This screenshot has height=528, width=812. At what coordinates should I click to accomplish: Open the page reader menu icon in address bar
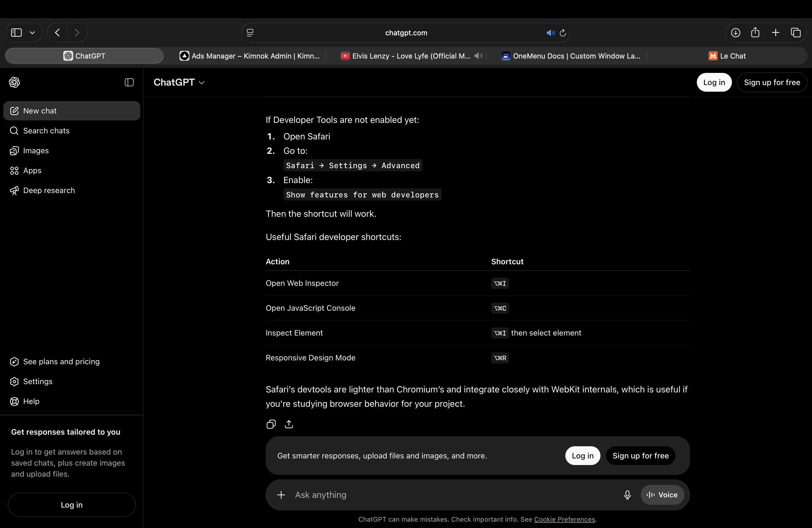point(250,33)
